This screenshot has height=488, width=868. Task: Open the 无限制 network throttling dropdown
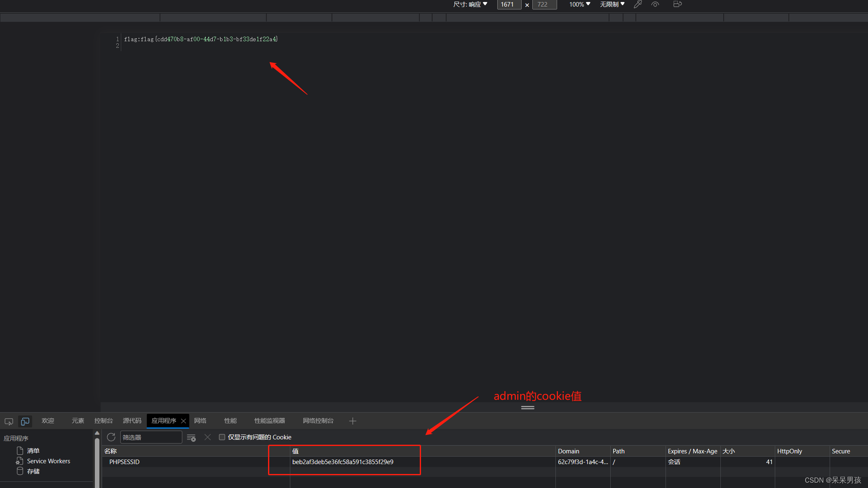612,4
